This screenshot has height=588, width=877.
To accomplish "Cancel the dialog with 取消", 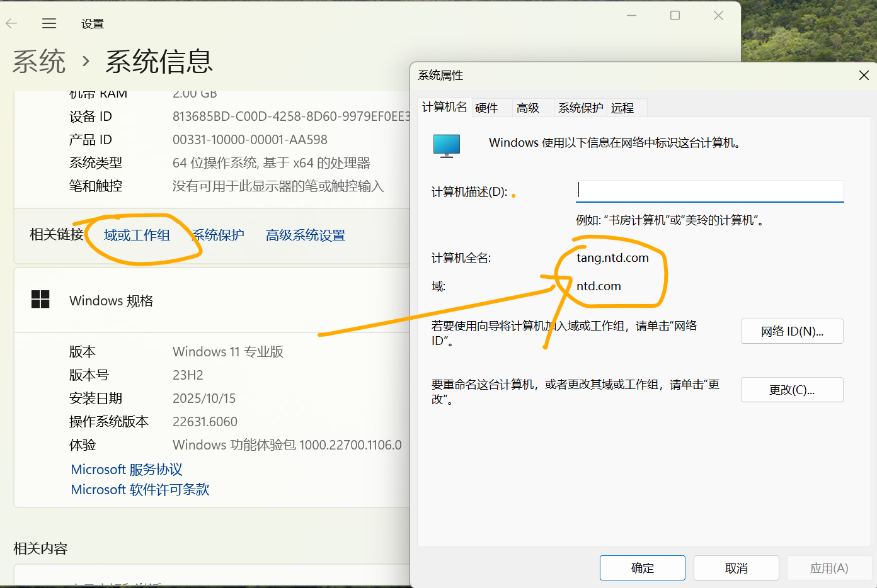I will 737,568.
